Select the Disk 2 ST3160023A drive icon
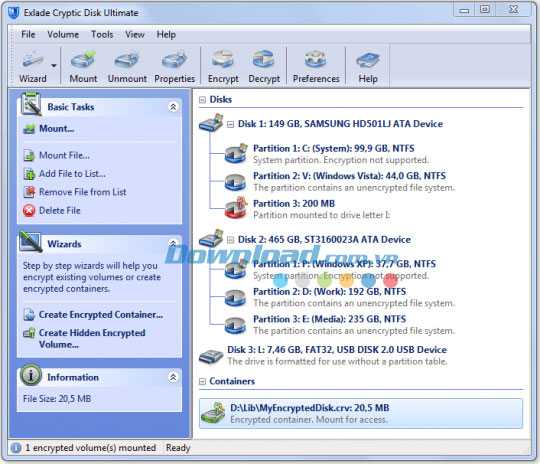The height and width of the screenshot is (464, 540). [x=211, y=238]
